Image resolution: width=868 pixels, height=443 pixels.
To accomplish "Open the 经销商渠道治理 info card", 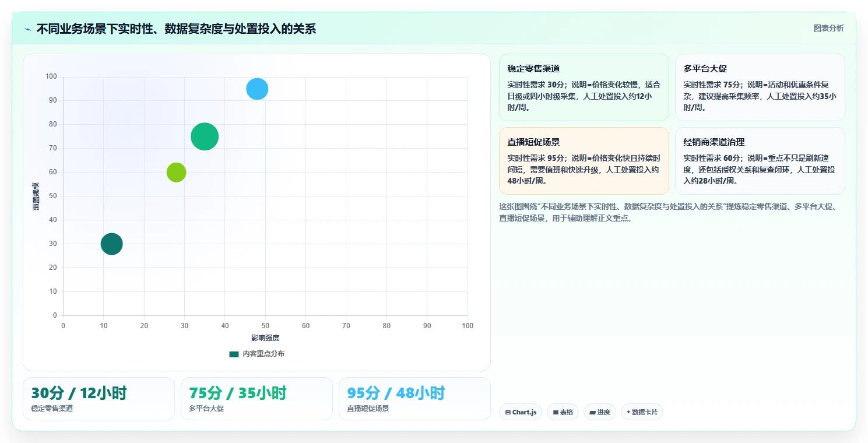I will coord(760,161).
